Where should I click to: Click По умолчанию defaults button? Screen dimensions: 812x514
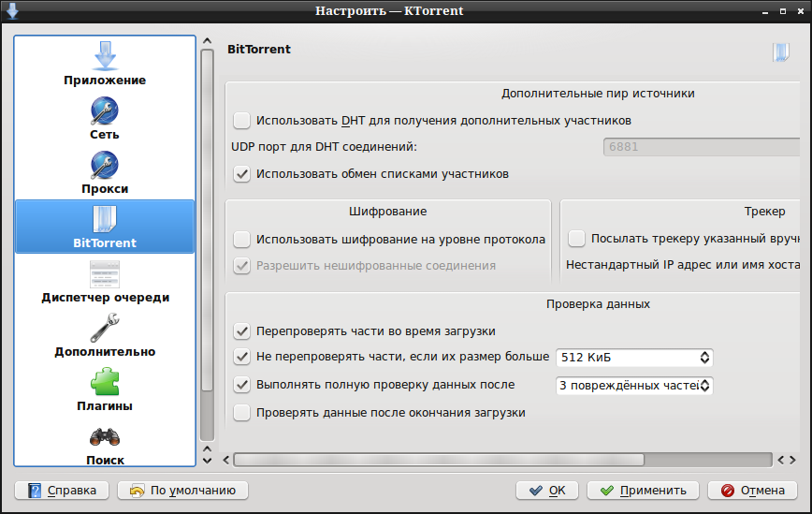182,491
